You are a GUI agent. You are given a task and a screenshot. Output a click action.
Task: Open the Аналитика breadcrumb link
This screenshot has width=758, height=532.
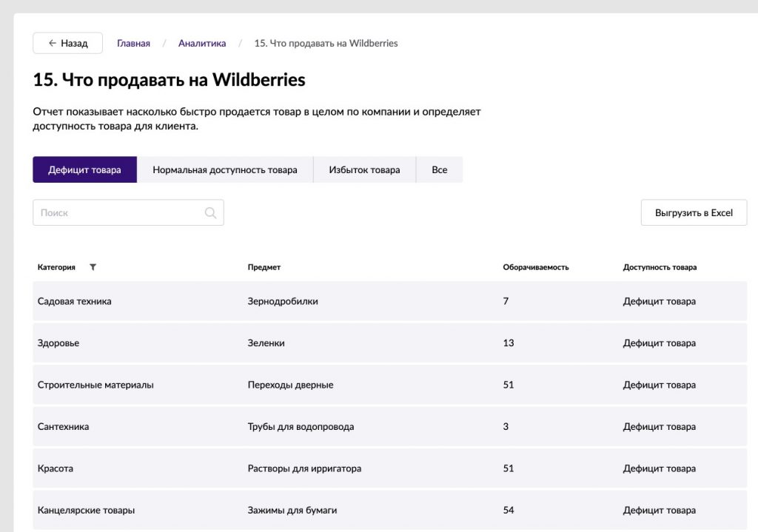(202, 43)
